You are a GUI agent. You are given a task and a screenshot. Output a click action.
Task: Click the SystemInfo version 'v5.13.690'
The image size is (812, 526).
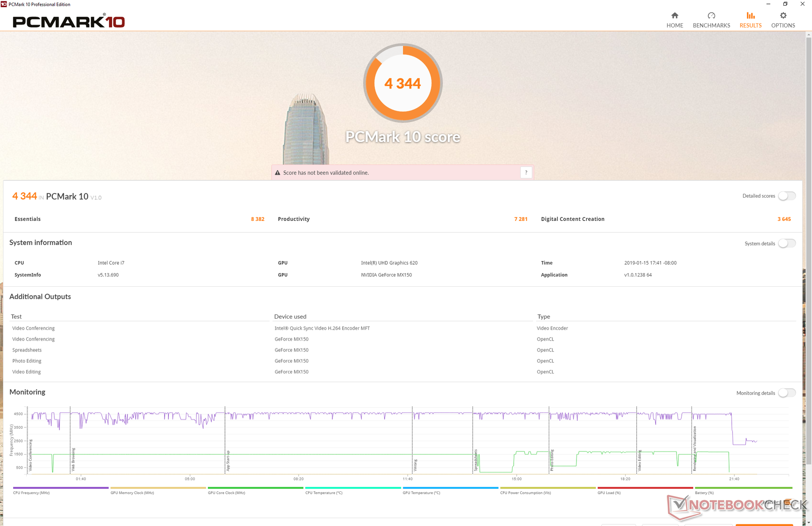pos(108,275)
